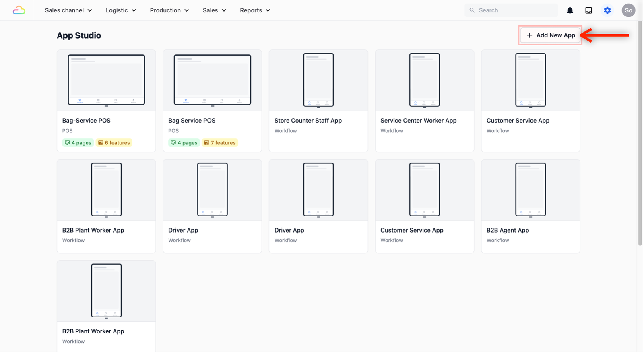Screen dimensions: 644x352
Task: Click the rainbow cloud logo icon
Action: click(x=19, y=10)
